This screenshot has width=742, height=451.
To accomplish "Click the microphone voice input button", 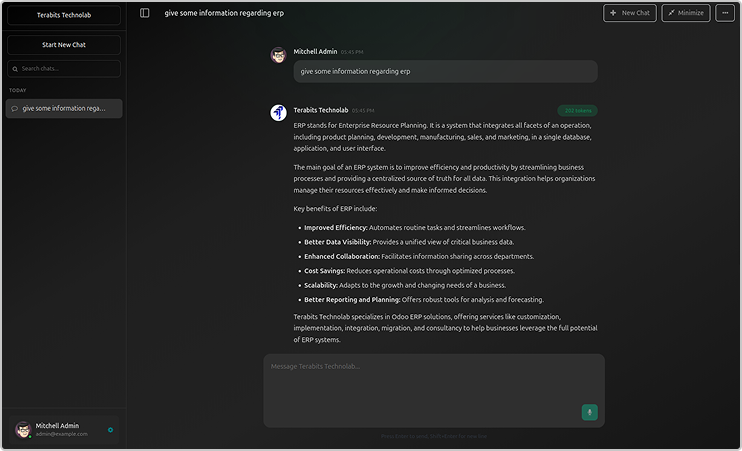I will tap(589, 412).
